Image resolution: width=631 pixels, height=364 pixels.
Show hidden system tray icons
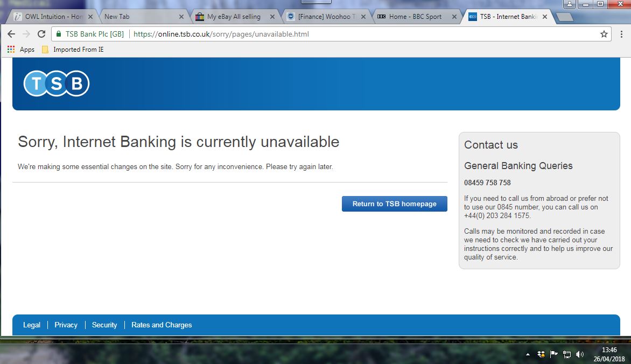(528, 355)
